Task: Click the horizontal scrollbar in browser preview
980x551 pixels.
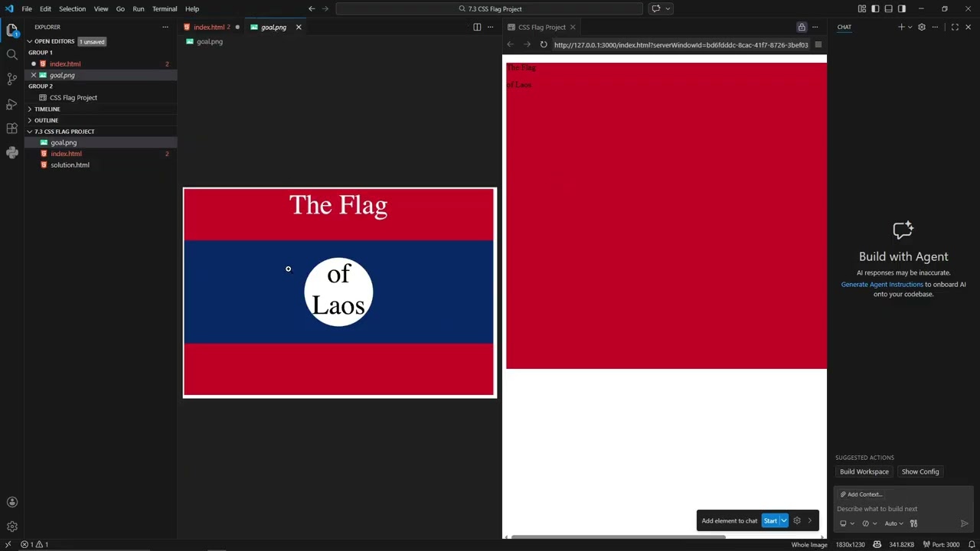Action: click(x=618, y=536)
